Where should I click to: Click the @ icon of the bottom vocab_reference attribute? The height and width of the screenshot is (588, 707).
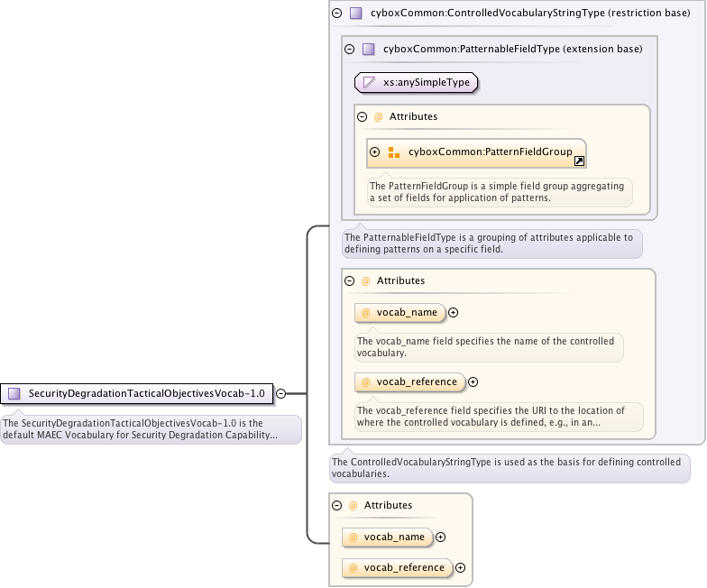[353, 568]
